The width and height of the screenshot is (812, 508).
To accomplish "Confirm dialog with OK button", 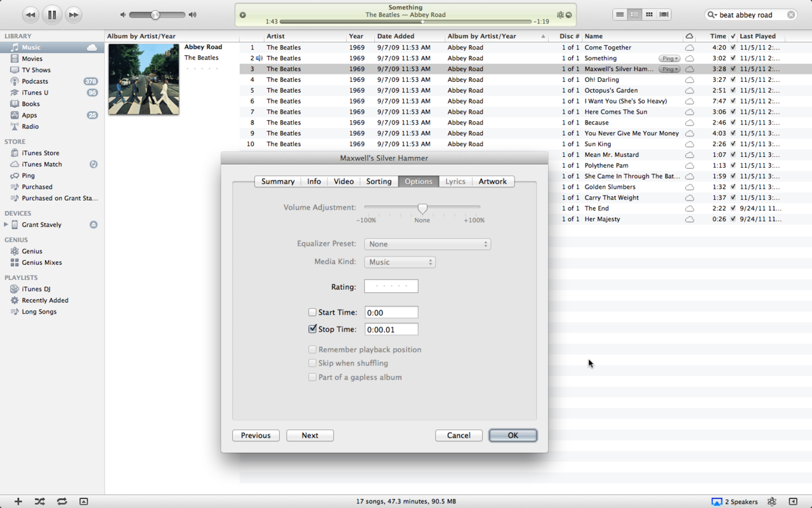I will 513,436.
